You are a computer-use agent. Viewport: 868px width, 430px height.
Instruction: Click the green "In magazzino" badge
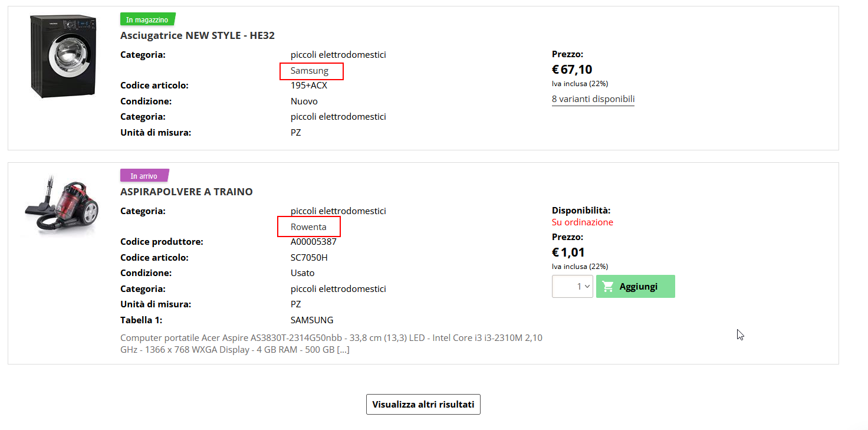tap(147, 19)
